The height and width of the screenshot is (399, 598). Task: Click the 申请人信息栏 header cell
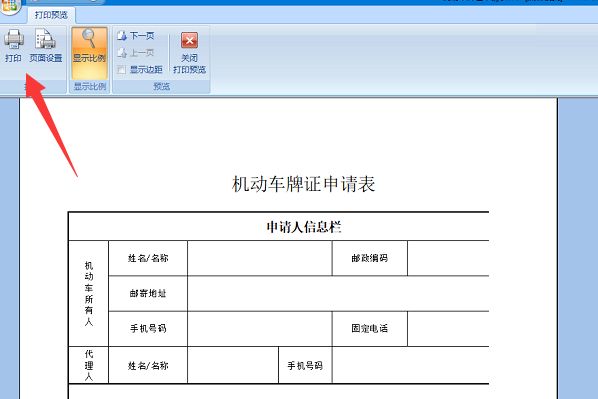(x=279, y=227)
